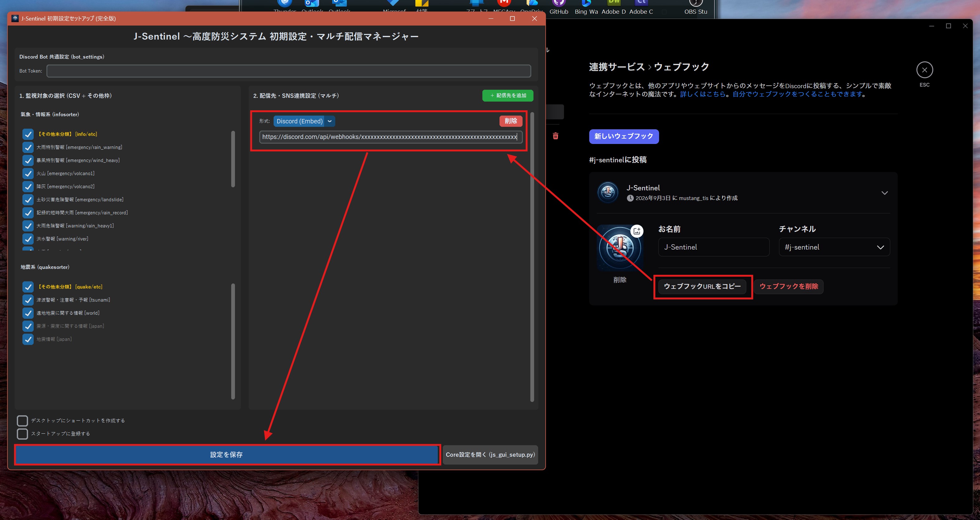Focus the Bot Token input field
The width and height of the screenshot is (980, 520).
(289, 71)
